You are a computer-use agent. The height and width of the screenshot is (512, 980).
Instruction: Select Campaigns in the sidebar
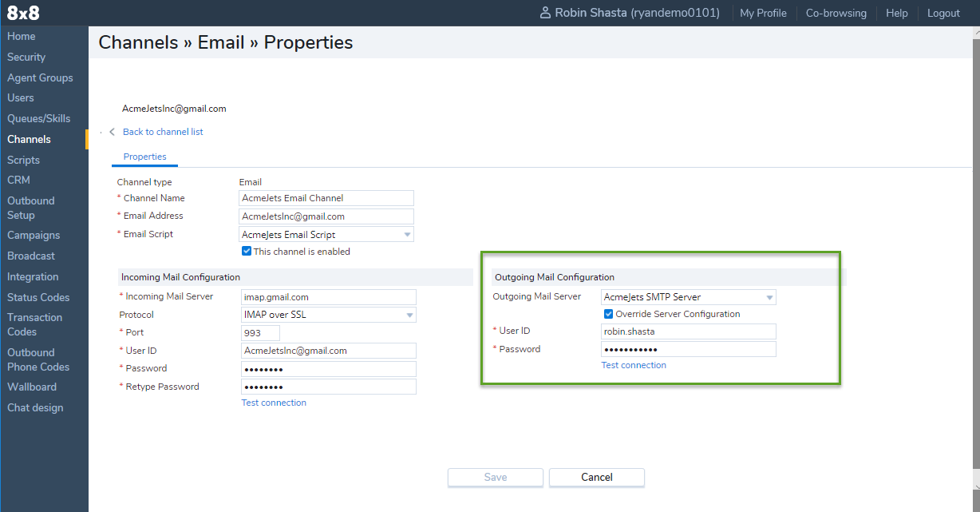coord(34,236)
